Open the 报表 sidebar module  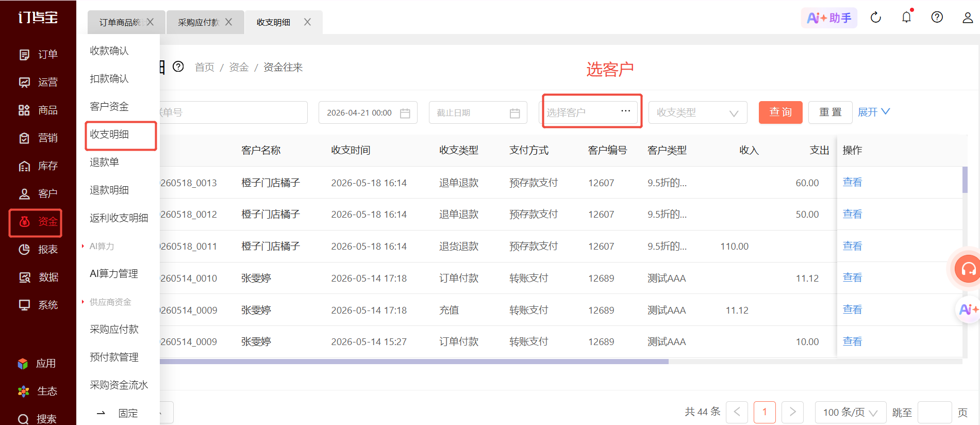coord(38,250)
